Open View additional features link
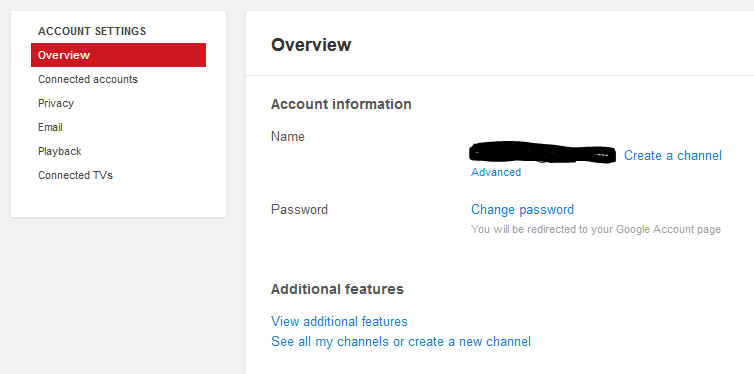This screenshot has height=374, width=754. pos(339,321)
